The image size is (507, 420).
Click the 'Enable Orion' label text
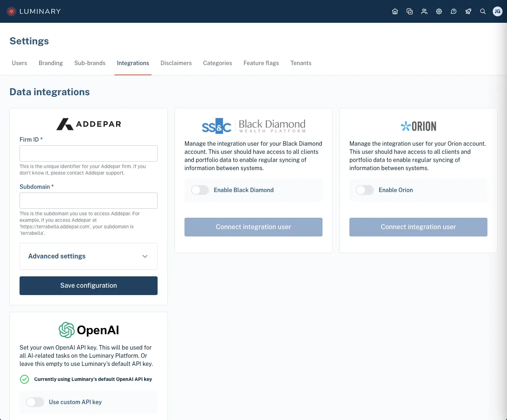pyautogui.click(x=396, y=190)
